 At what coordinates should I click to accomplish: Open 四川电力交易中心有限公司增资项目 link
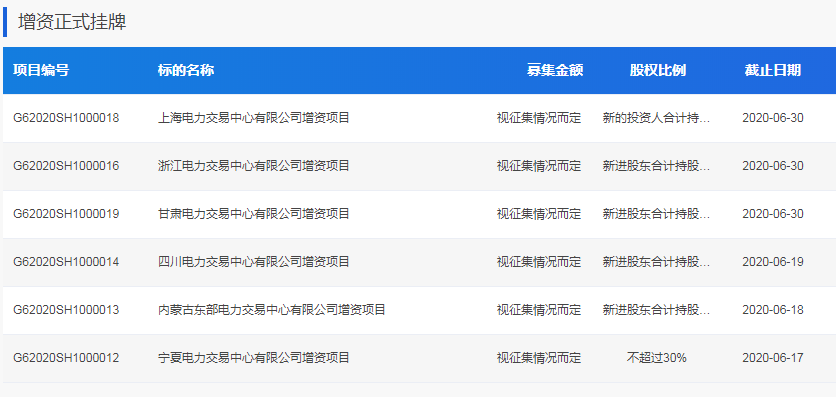click(254, 262)
